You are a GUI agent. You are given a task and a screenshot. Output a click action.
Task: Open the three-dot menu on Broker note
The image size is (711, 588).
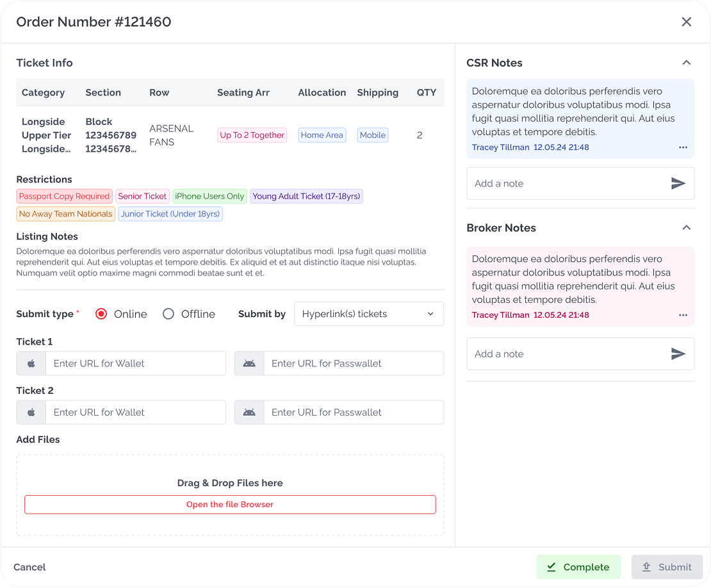(683, 315)
